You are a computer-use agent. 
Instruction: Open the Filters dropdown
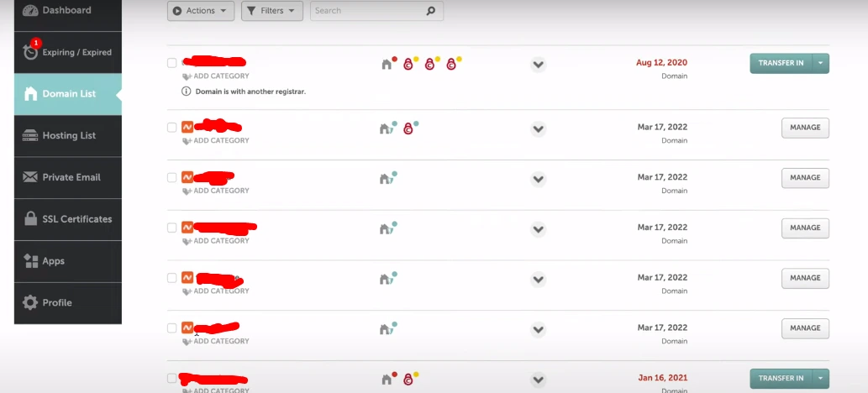pos(271,11)
